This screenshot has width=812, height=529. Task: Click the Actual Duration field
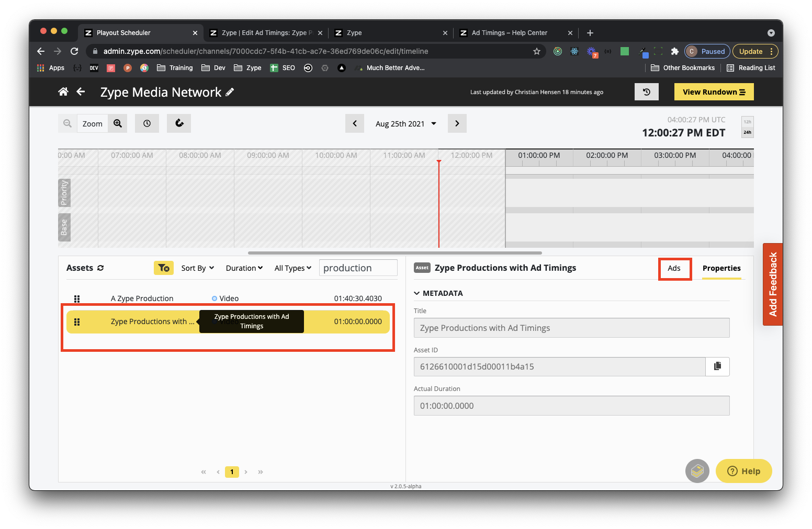(x=571, y=406)
